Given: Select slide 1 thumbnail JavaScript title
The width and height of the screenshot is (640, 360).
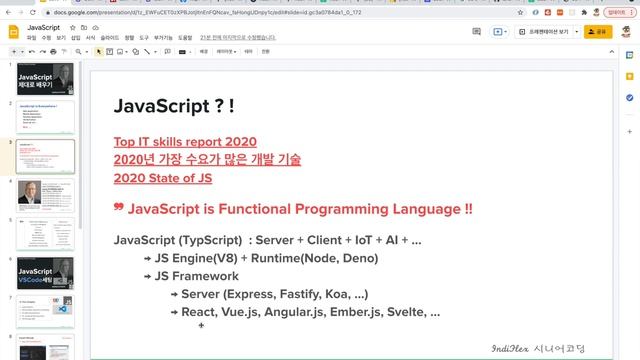Looking at the screenshot, I should pyautogui.click(x=45, y=79).
